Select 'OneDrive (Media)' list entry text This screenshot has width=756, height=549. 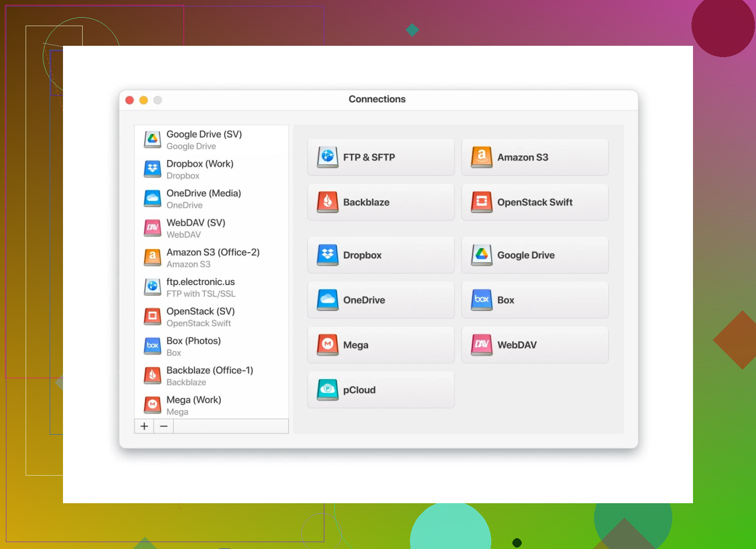[204, 193]
